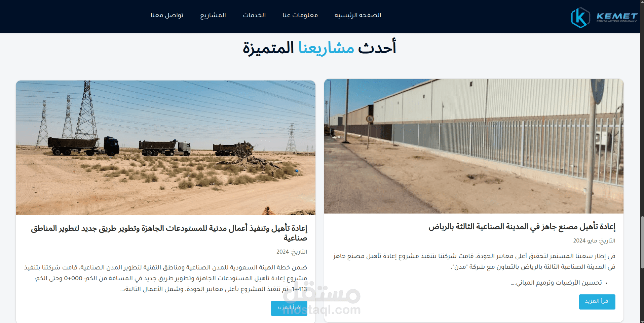Open تواصل معنا contact link
The height and width of the screenshot is (323, 644).
(167, 15)
